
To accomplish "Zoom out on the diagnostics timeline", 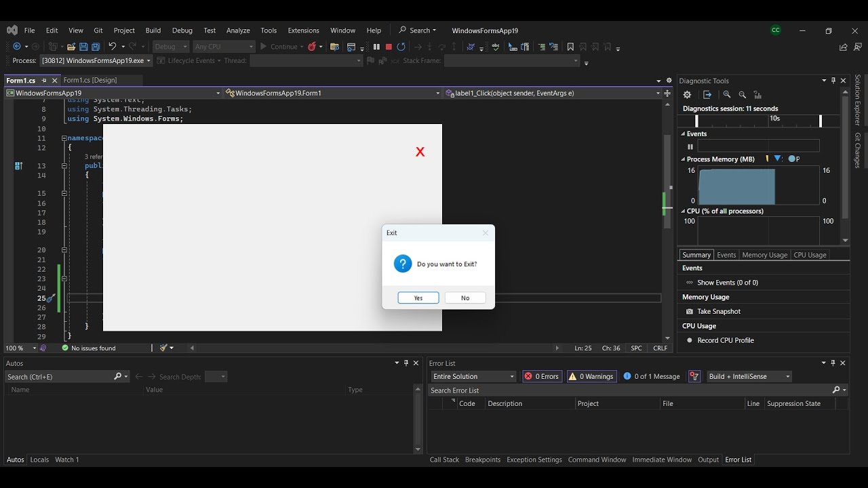I will pos(742,95).
